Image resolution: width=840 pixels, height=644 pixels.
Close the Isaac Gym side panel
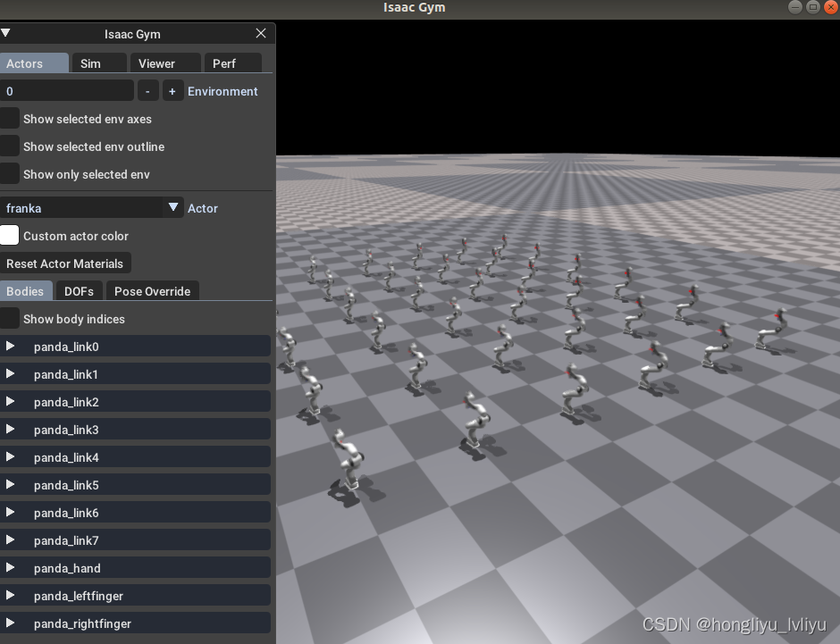click(261, 34)
